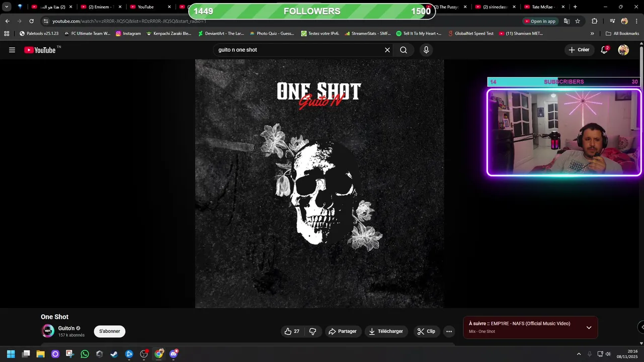Viewport: 644px width, 362px height.
Task: Open the Photo Quiz bookmark
Action: (x=272, y=34)
